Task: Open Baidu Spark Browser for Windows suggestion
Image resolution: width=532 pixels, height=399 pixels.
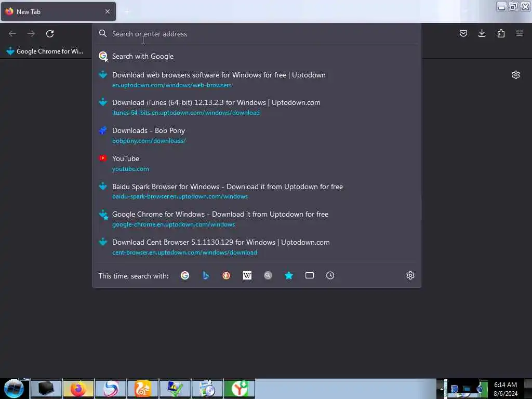Action: click(x=257, y=191)
